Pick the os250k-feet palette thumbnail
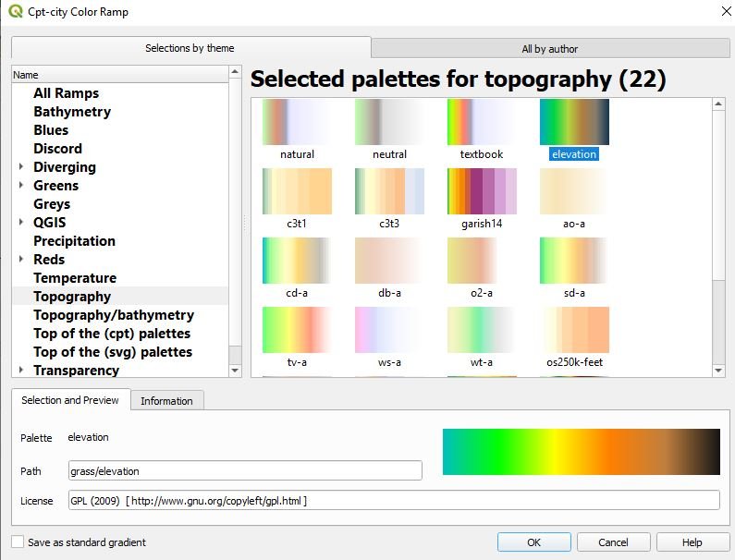 pyautogui.click(x=574, y=330)
